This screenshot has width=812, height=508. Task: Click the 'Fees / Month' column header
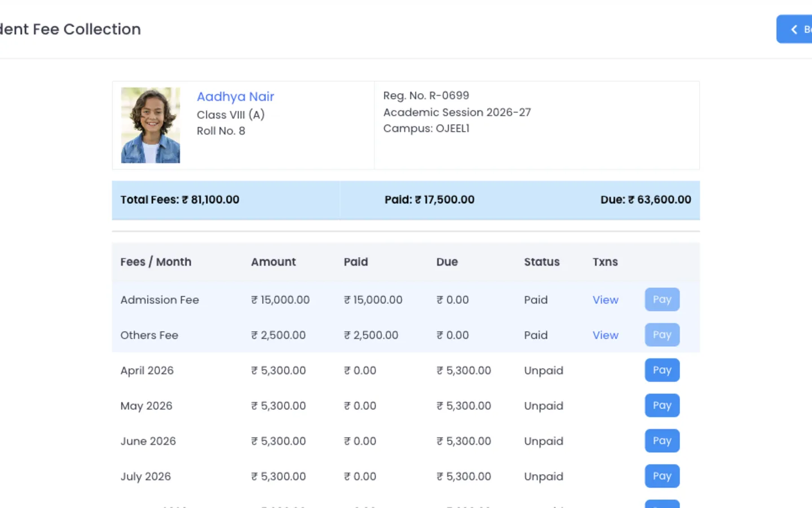click(156, 262)
